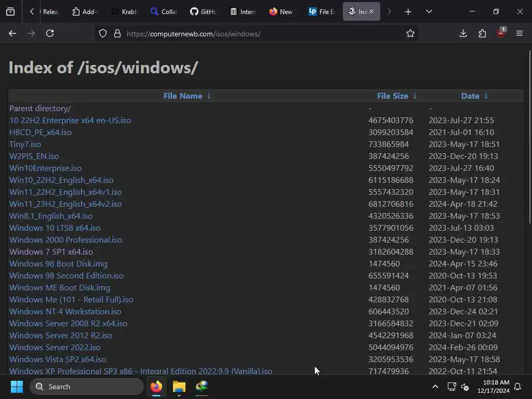Switch to the Relea tab

coord(49,12)
